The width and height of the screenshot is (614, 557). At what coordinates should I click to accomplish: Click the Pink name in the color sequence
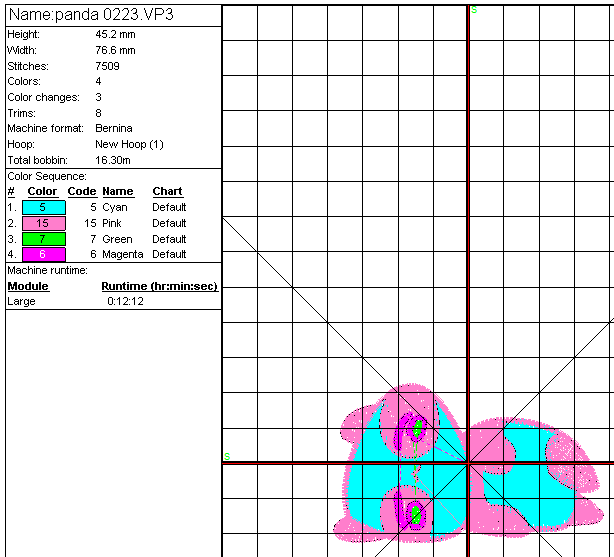click(112, 223)
